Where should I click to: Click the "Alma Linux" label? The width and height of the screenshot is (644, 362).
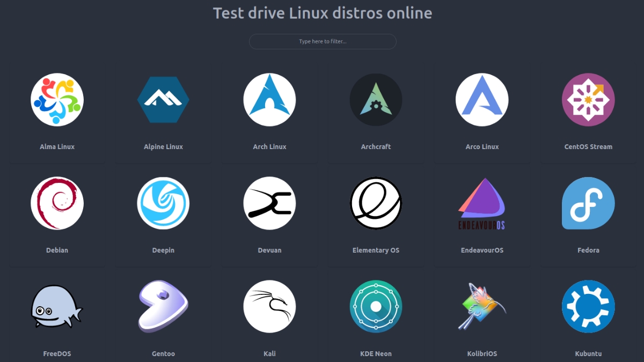(x=57, y=146)
